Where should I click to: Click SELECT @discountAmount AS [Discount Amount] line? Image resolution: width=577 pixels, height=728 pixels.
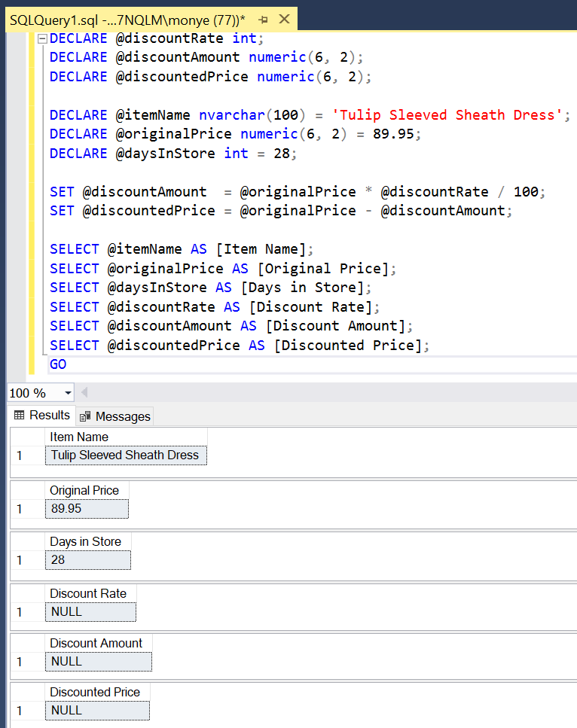pos(231,326)
